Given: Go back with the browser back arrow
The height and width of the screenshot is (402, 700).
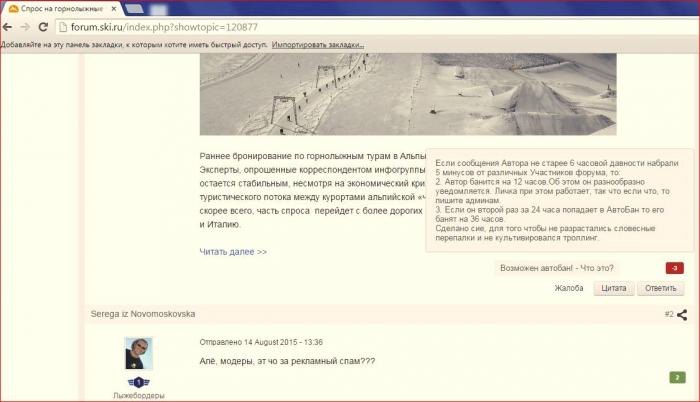Looking at the screenshot, I should (7, 27).
